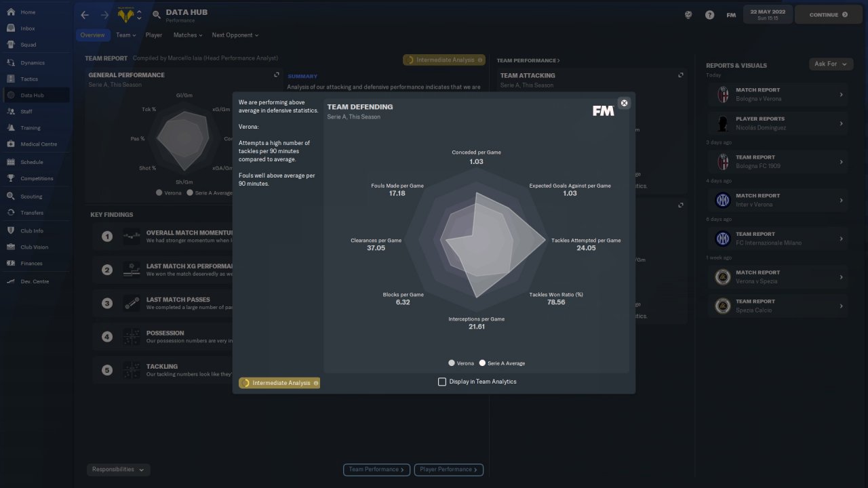Open Club Vision in the sidebar
Image resolution: width=868 pixels, height=488 pixels.
[x=35, y=247]
